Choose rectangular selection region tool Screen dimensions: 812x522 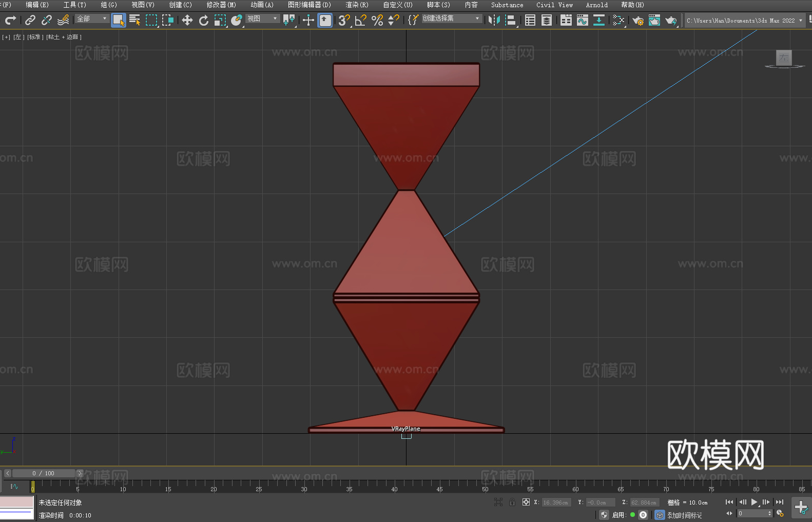click(x=151, y=20)
